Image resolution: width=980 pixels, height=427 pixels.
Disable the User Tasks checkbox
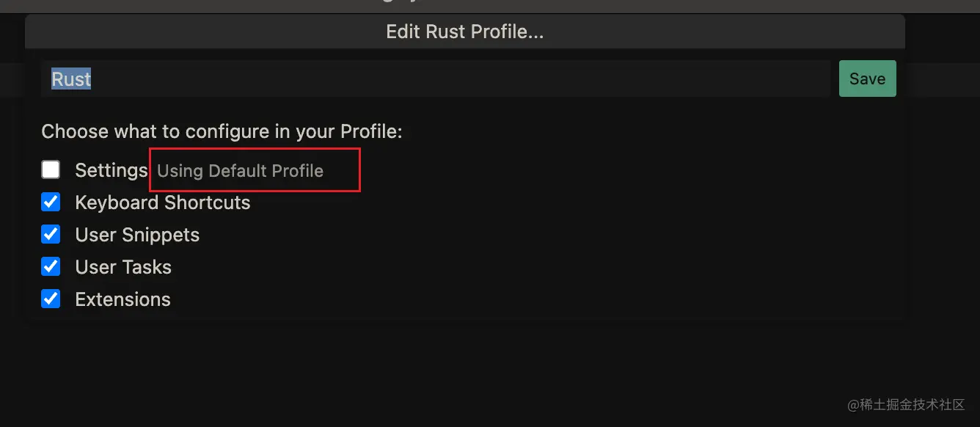coord(51,267)
